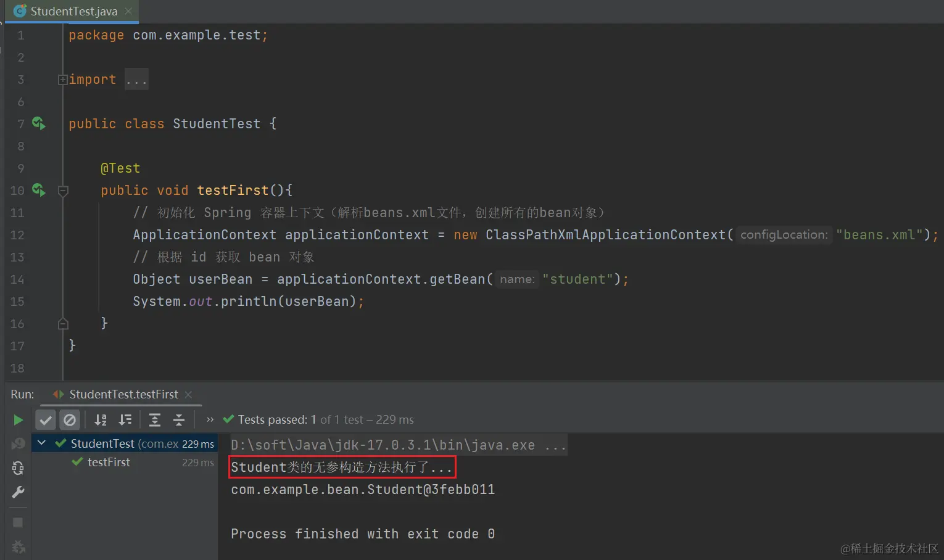944x560 pixels.
Task: Click the fold end marker at line 16
Action: point(62,323)
